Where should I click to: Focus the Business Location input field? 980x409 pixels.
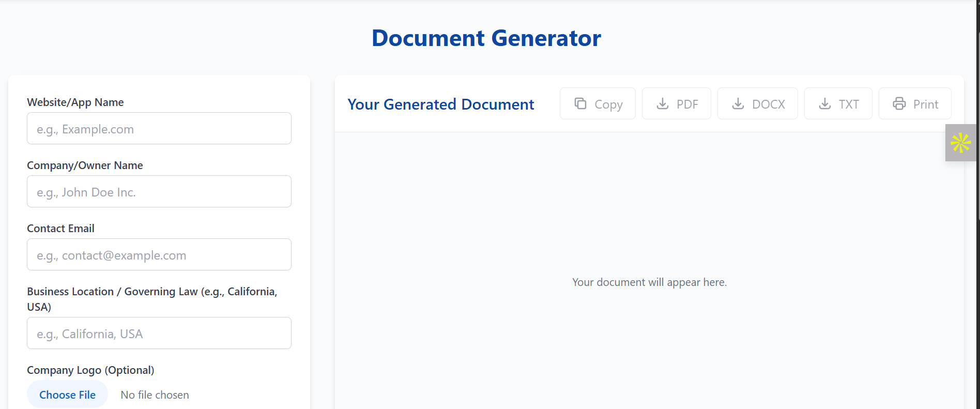click(159, 333)
